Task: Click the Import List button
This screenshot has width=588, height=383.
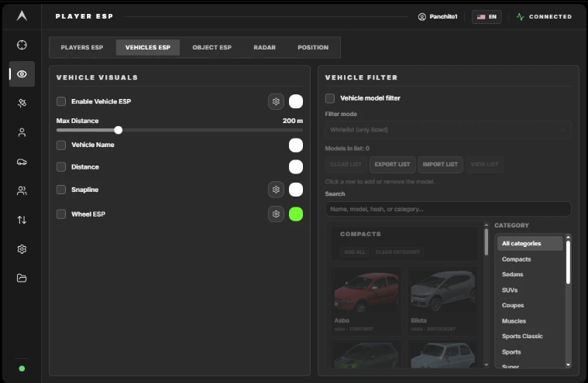Action: coord(440,164)
